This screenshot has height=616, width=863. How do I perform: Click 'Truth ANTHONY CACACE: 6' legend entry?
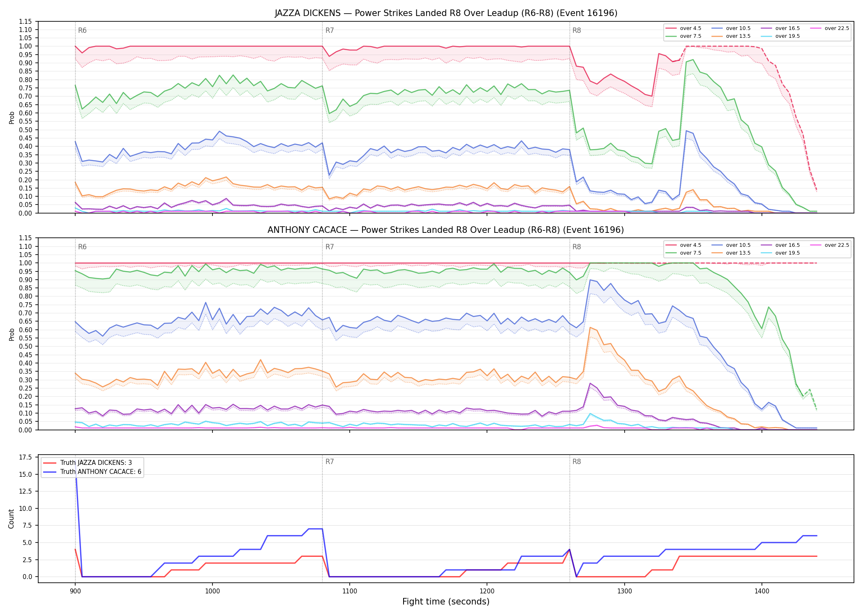point(92,472)
